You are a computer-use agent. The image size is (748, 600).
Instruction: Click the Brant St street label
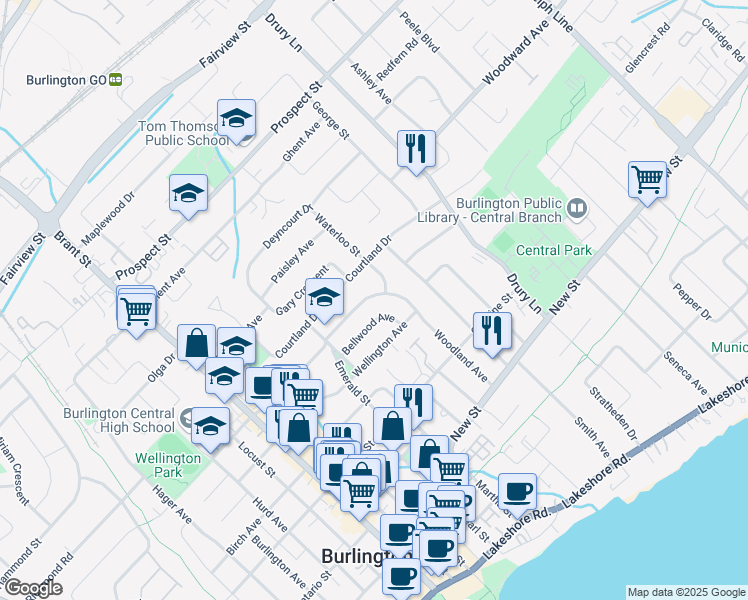coord(73,249)
